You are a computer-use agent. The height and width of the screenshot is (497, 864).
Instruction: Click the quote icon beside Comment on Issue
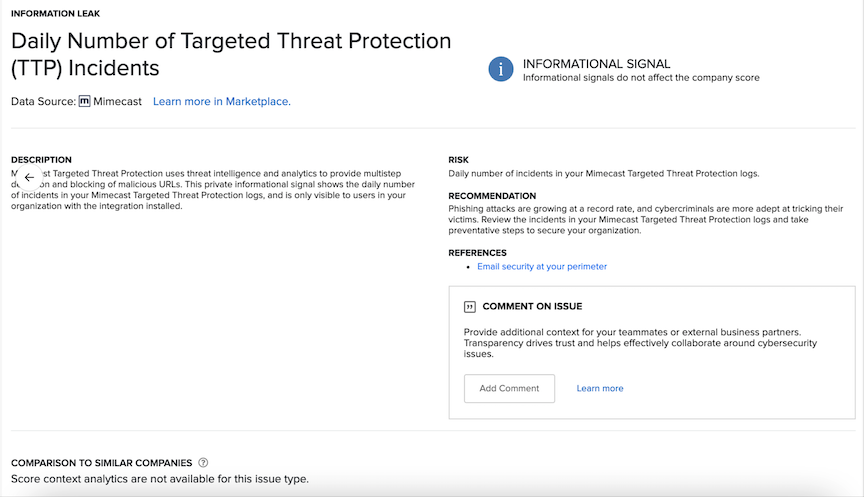469,307
